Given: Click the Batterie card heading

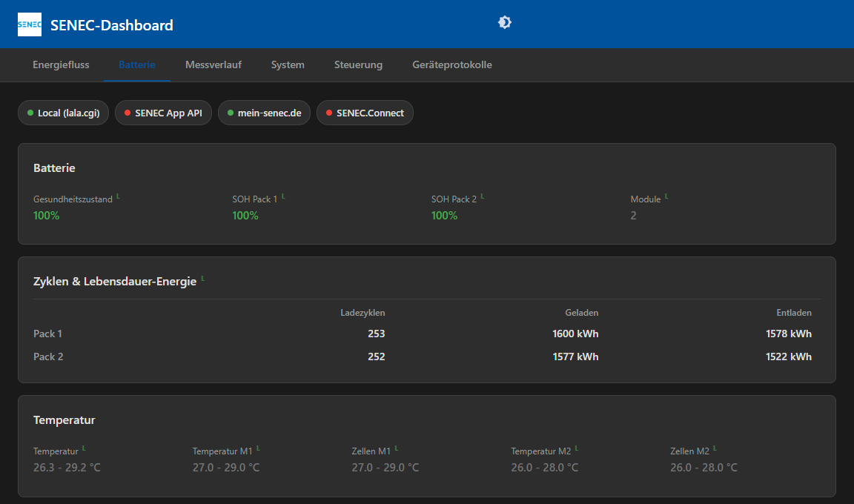Looking at the screenshot, I should point(54,168).
